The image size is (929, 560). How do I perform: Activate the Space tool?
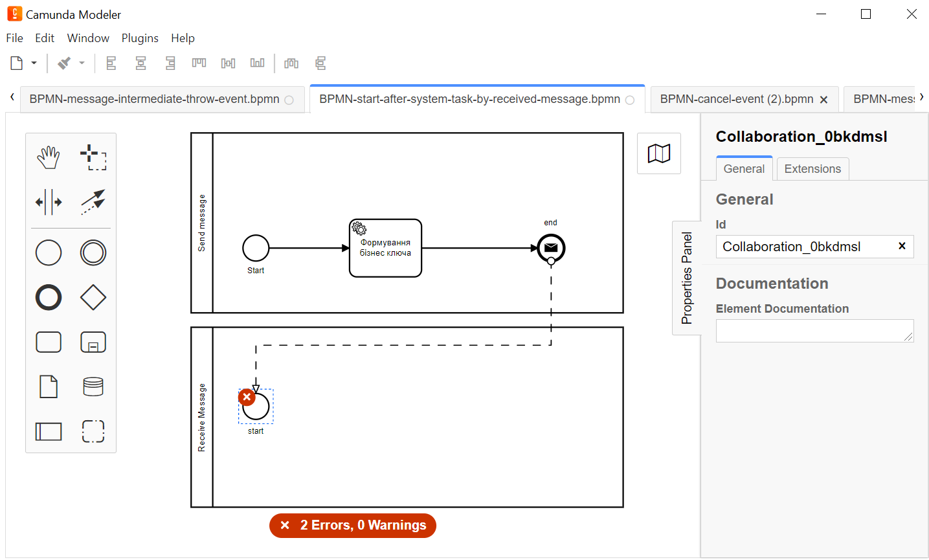pyautogui.click(x=49, y=202)
